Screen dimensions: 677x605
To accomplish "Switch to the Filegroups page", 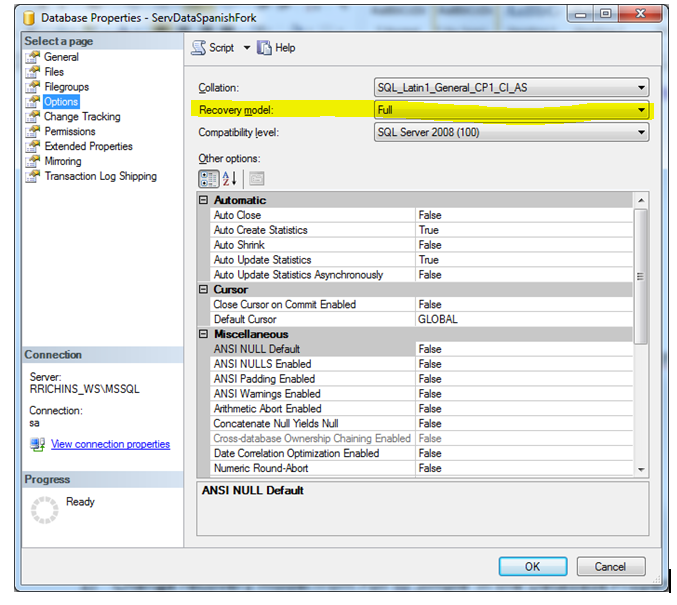I will tap(66, 87).
